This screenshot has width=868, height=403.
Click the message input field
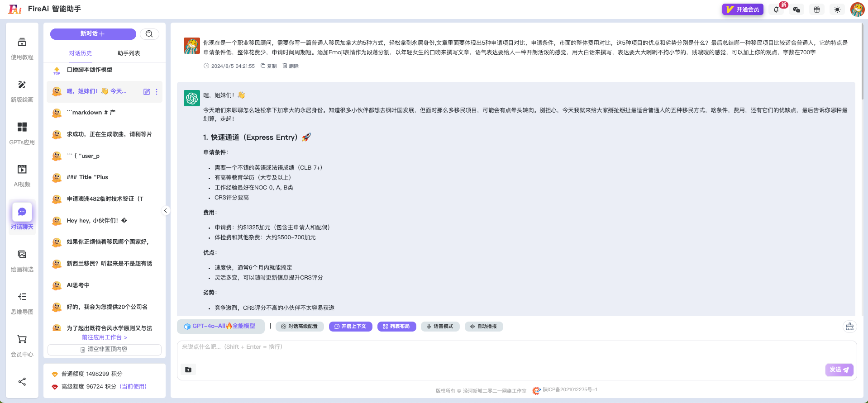(516, 353)
